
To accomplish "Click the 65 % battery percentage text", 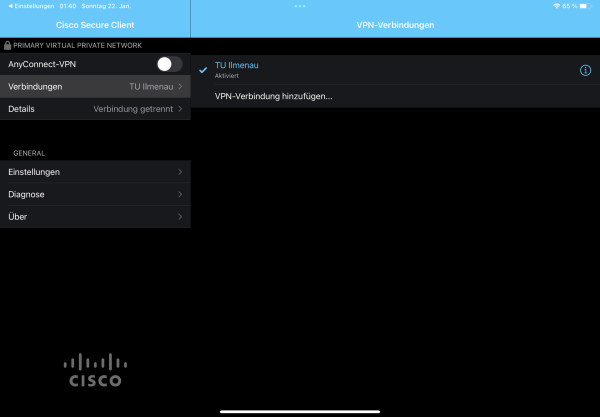I will (x=570, y=6).
